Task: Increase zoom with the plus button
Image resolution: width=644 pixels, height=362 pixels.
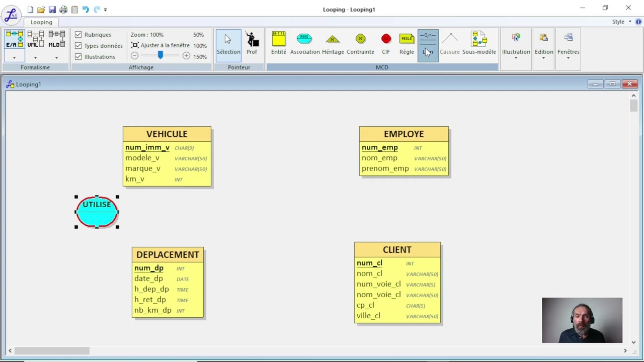Action: (186, 56)
